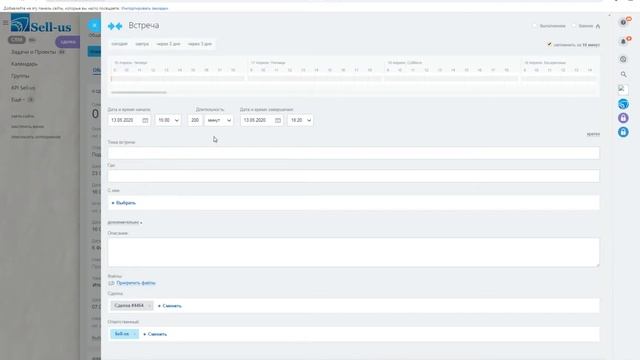Toggle the hamburger menu icon near logo
Viewport: 640px width, 360px height.
pos(5,23)
